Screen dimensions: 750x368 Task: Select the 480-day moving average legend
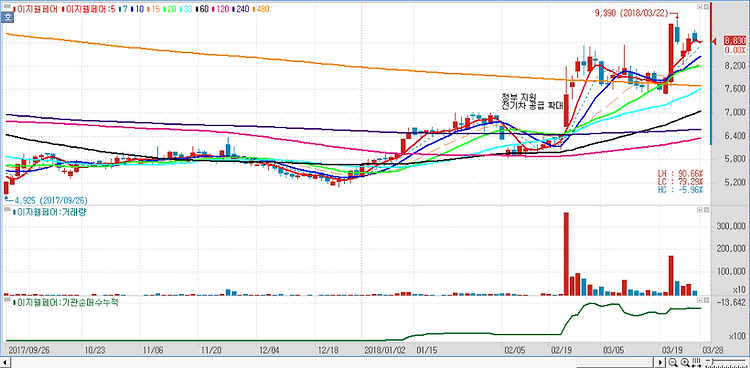tap(261, 9)
